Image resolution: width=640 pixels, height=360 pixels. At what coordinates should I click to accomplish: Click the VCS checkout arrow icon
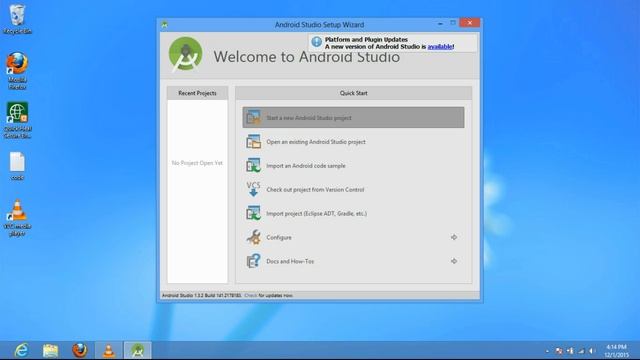pyautogui.click(x=253, y=189)
